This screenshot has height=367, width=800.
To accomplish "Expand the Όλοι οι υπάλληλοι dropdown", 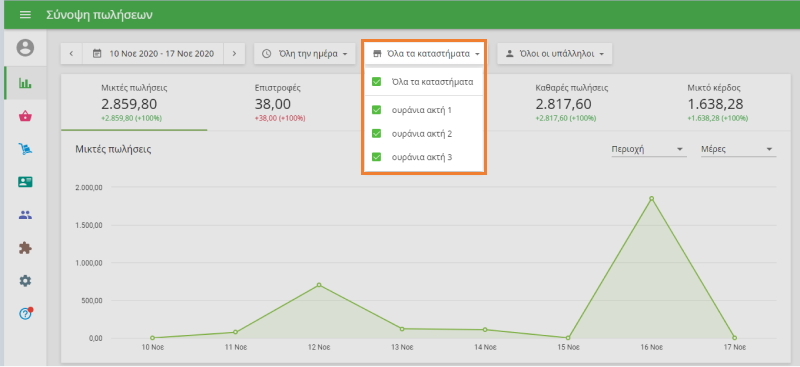I will [x=555, y=54].
